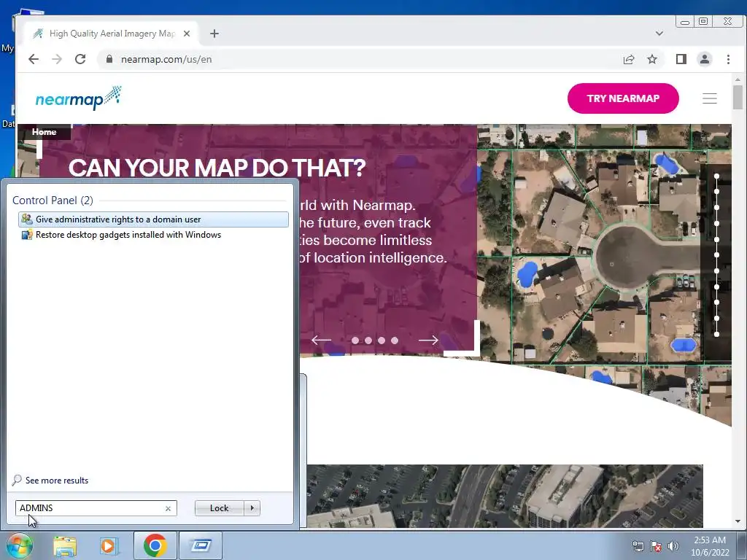This screenshot has height=560, width=747.
Task: Open Windows Media Player from taskbar
Action: [109, 545]
